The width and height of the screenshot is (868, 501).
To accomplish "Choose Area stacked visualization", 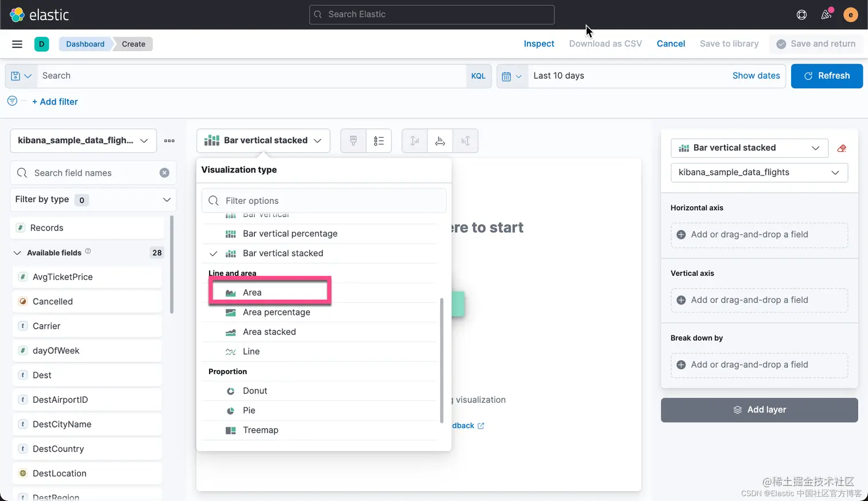I will coord(319,332).
